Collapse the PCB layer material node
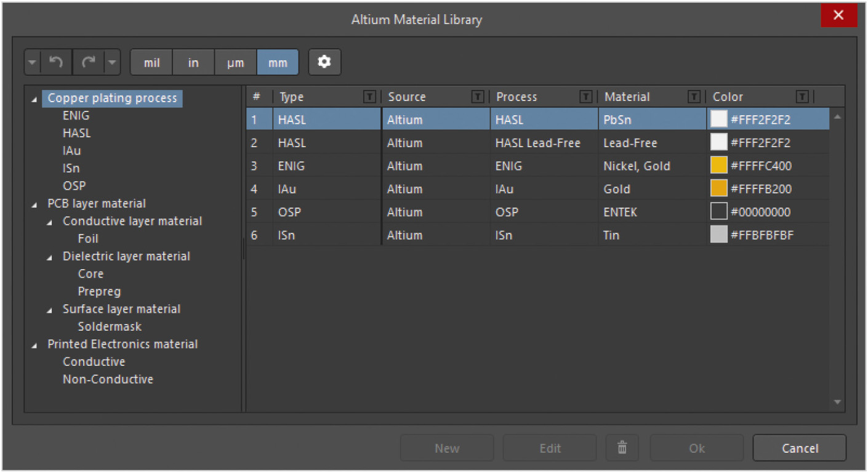The height and width of the screenshot is (473, 868). point(34,204)
